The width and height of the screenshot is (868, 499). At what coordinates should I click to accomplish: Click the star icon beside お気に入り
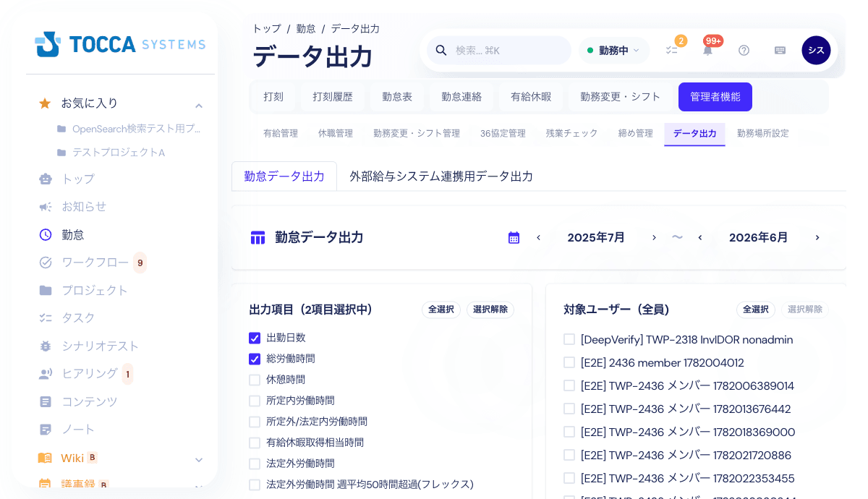[45, 103]
